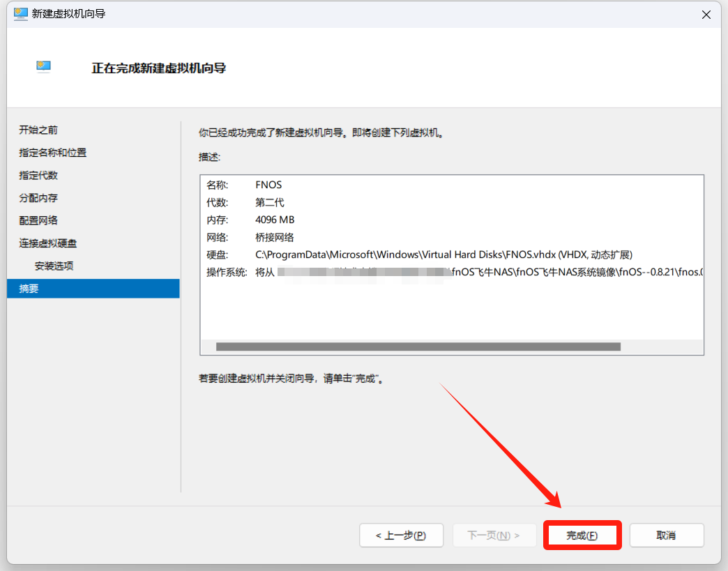The height and width of the screenshot is (571, 728).
Task: Go to the 开始之前 step
Action: click(38, 130)
